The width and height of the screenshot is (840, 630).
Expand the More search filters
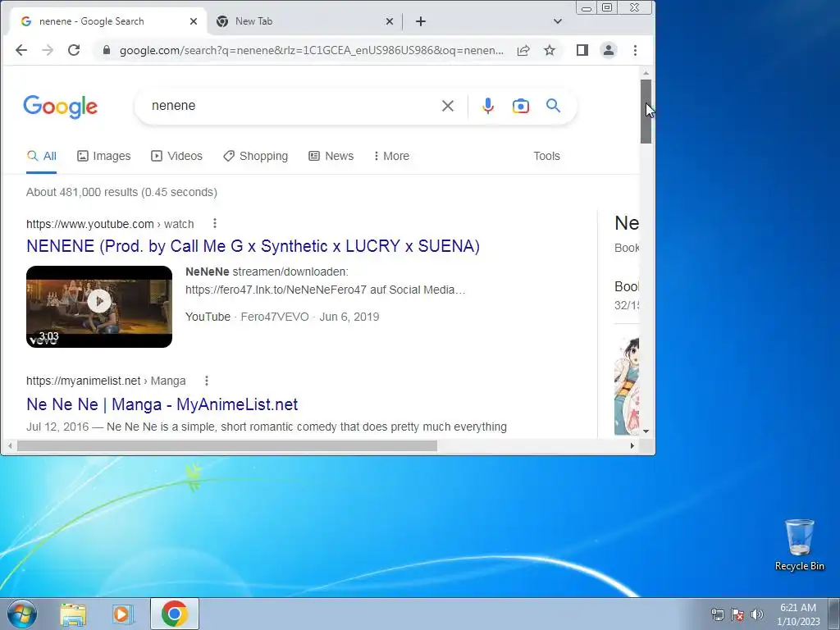click(391, 156)
